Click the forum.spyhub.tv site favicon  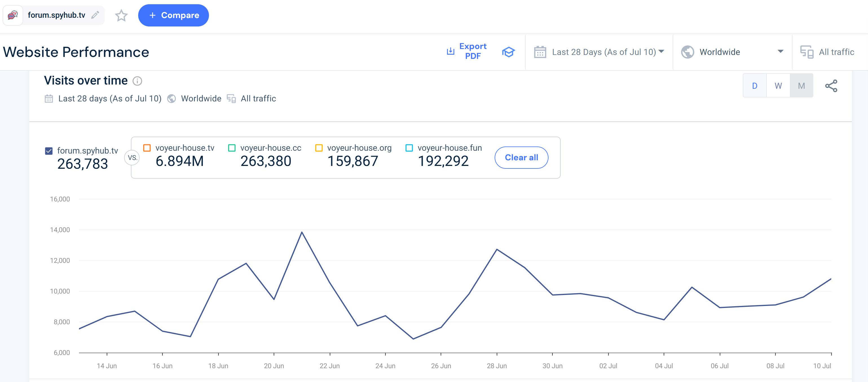pyautogui.click(x=13, y=15)
